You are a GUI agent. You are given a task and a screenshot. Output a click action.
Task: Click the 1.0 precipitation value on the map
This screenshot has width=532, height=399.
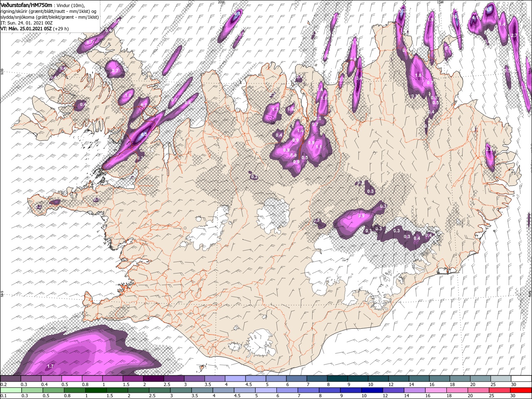click(x=128, y=96)
